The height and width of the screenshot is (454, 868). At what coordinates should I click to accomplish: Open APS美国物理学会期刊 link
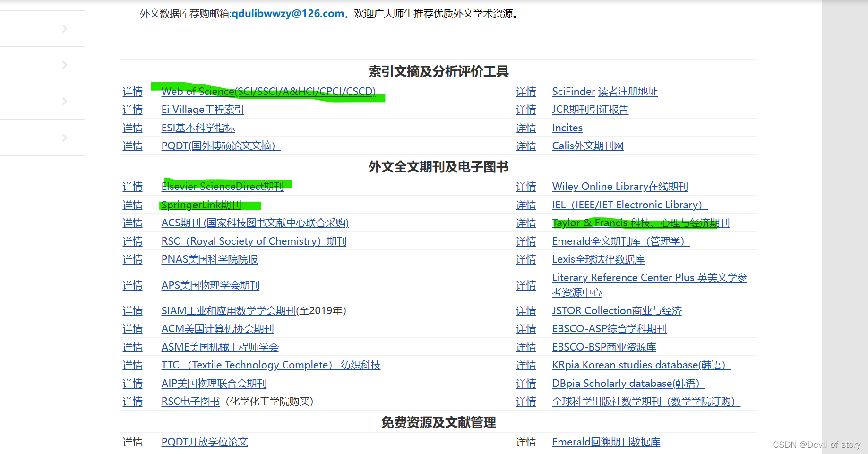click(x=210, y=285)
